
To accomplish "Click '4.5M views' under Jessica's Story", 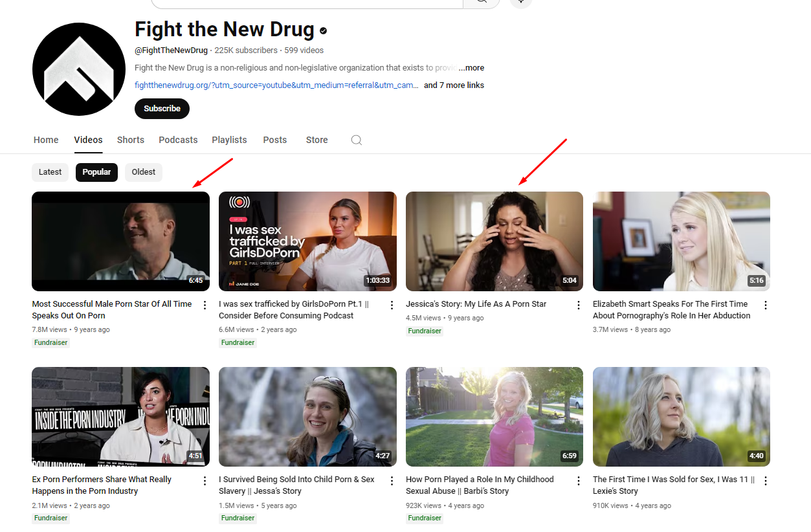I will click(423, 318).
